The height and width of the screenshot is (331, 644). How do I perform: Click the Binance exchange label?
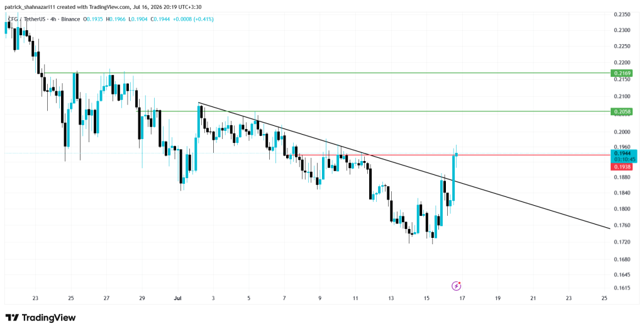[70, 19]
